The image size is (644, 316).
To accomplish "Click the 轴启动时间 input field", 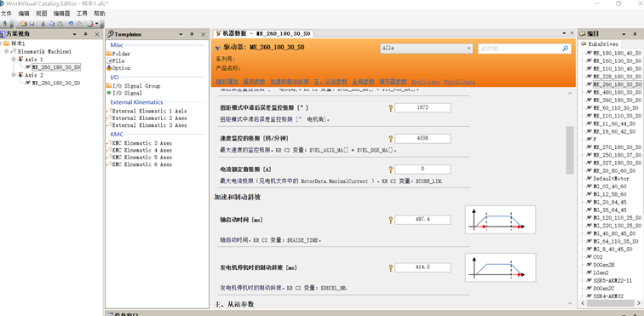I will [x=423, y=220].
